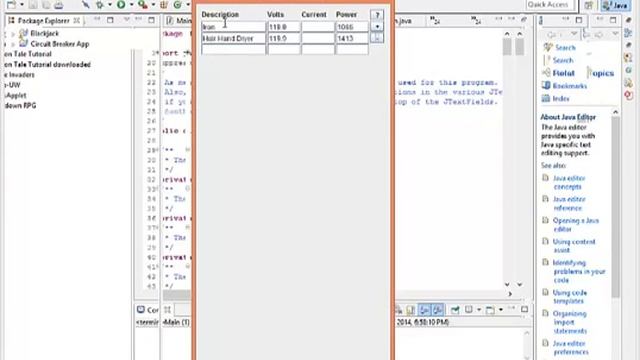Image resolution: width=640 pixels, height=360 pixels.
Task: Open the Using content assist link
Action: click(x=574, y=246)
